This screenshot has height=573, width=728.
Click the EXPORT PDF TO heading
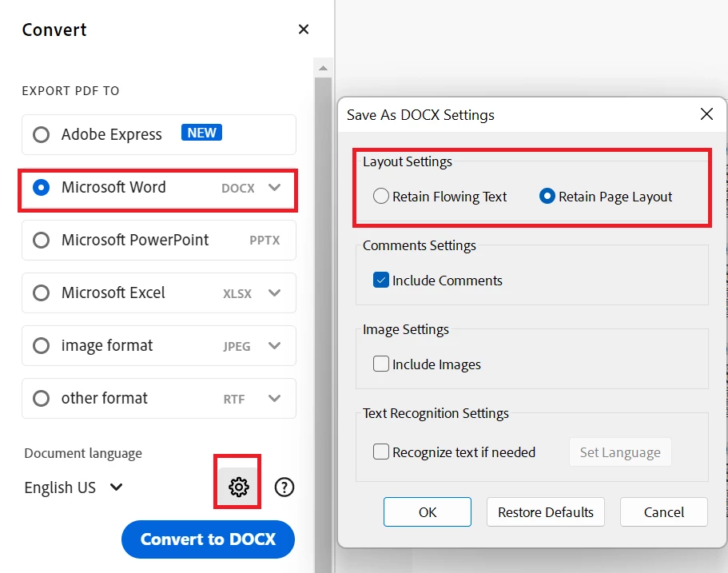tap(70, 90)
